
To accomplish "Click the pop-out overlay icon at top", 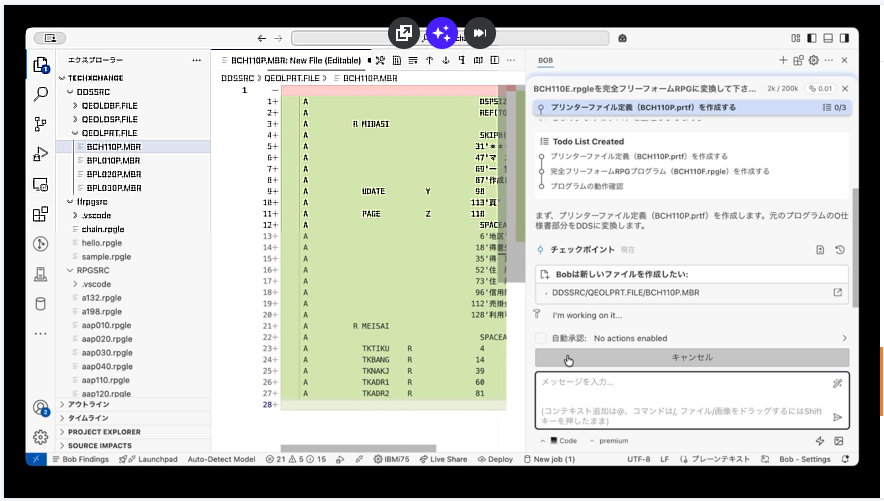I will [x=404, y=33].
